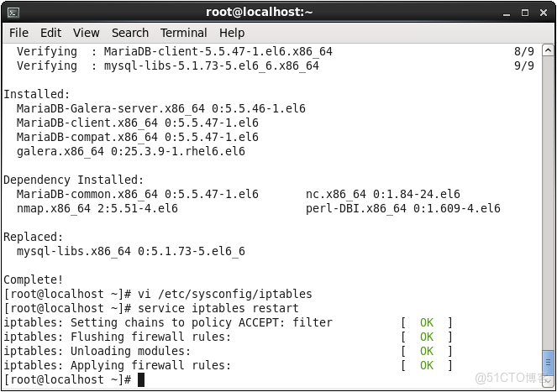
Task: Click the root@localhost:~ window title
Action: click(259, 12)
